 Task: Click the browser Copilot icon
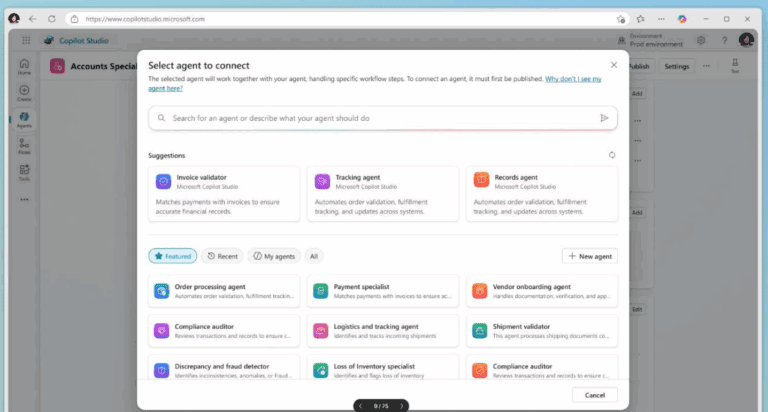(682, 19)
